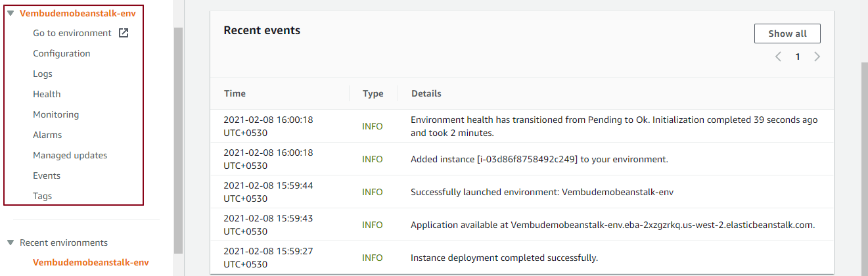Click the sidebar vertical scrollbar

pos(178,138)
